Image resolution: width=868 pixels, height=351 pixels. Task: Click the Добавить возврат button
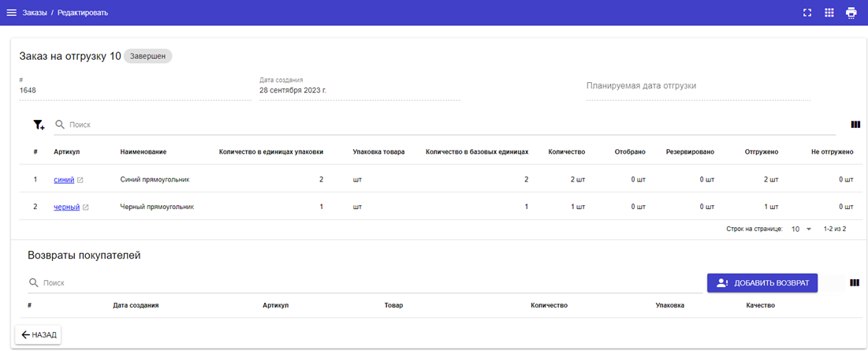[x=762, y=283]
